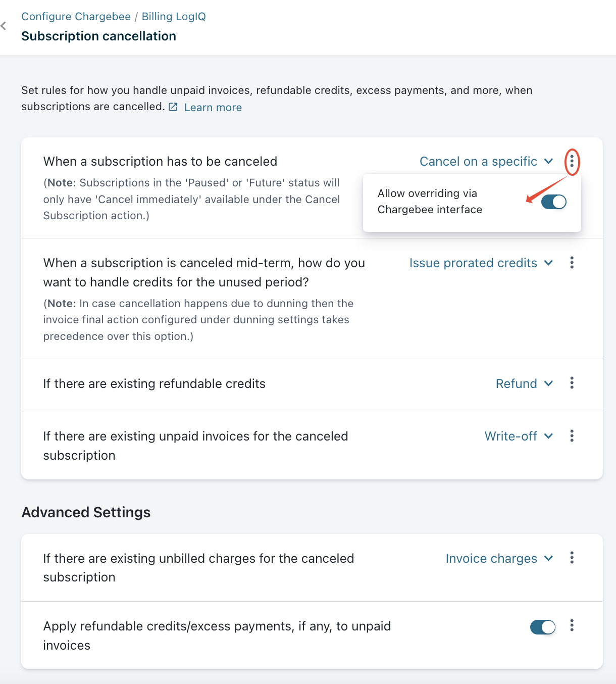
Task: Open kebab menu for existing unpaid invoices
Action: 572,436
